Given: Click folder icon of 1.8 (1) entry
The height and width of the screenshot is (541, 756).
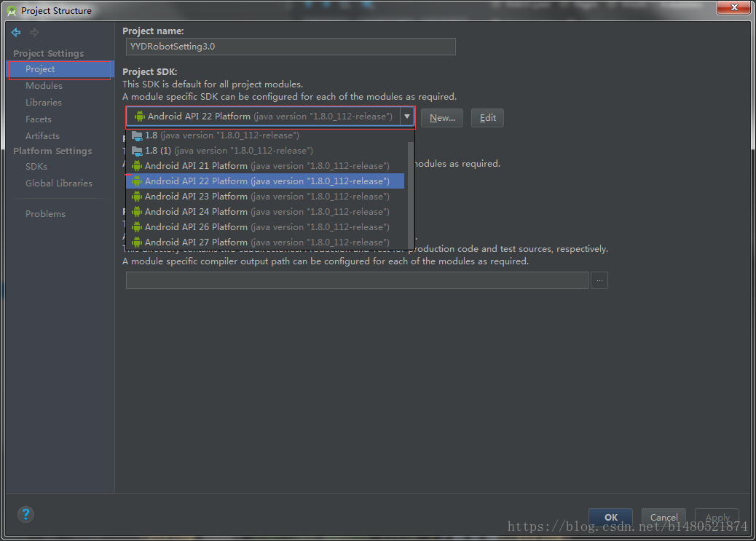Looking at the screenshot, I should tap(137, 151).
